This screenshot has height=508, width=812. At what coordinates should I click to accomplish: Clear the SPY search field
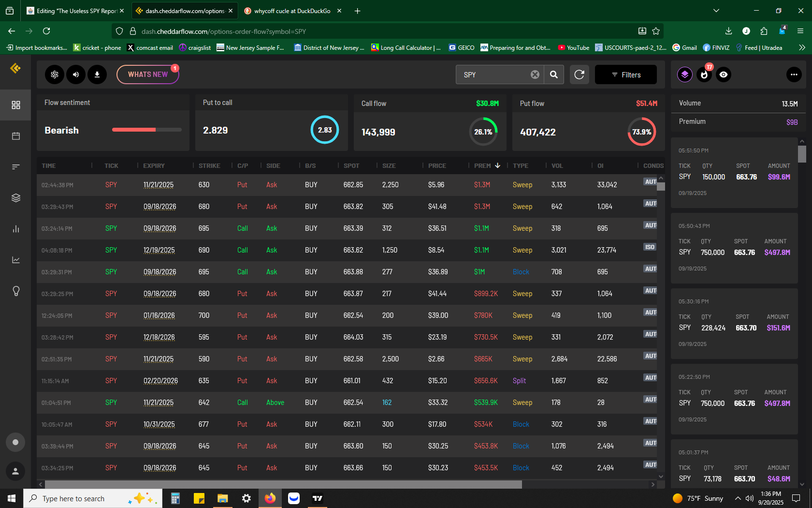tap(535, 75)
